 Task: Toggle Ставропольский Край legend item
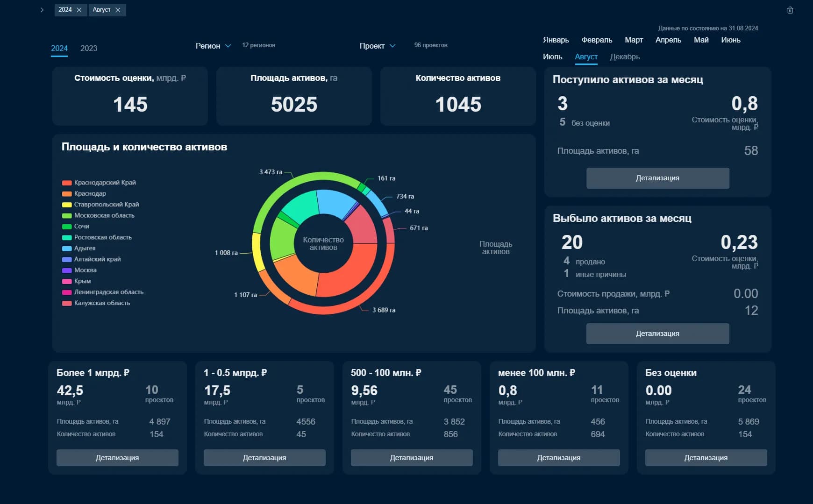(106, 205)
